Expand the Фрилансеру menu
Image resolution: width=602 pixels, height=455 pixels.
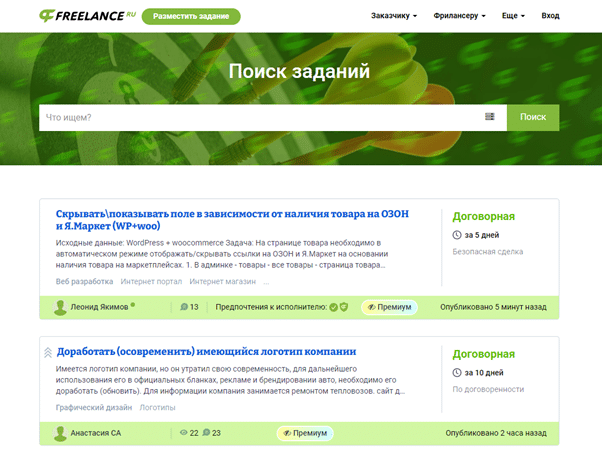tap(459, 16)
